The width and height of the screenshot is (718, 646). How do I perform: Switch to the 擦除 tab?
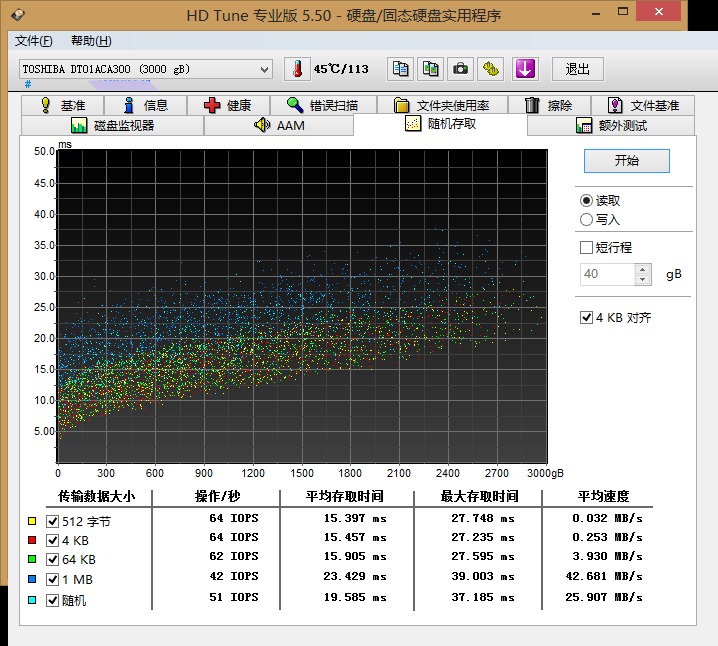(x=549, y=105)
